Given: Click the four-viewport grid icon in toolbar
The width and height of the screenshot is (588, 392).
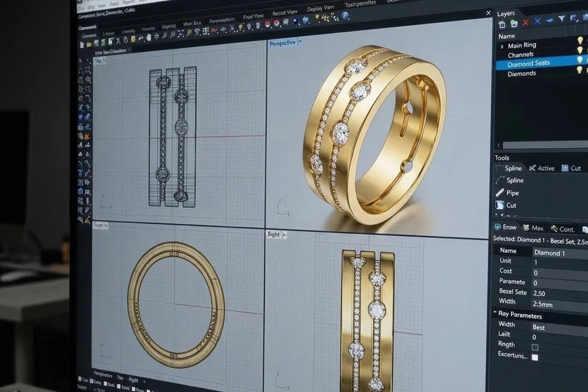Looking at the screenshot, I should (205, 31).
